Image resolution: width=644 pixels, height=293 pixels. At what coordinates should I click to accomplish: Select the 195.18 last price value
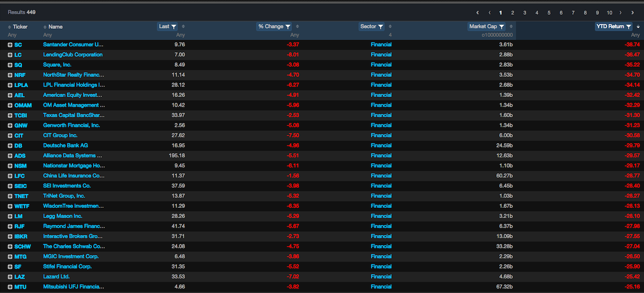(176, 156)
